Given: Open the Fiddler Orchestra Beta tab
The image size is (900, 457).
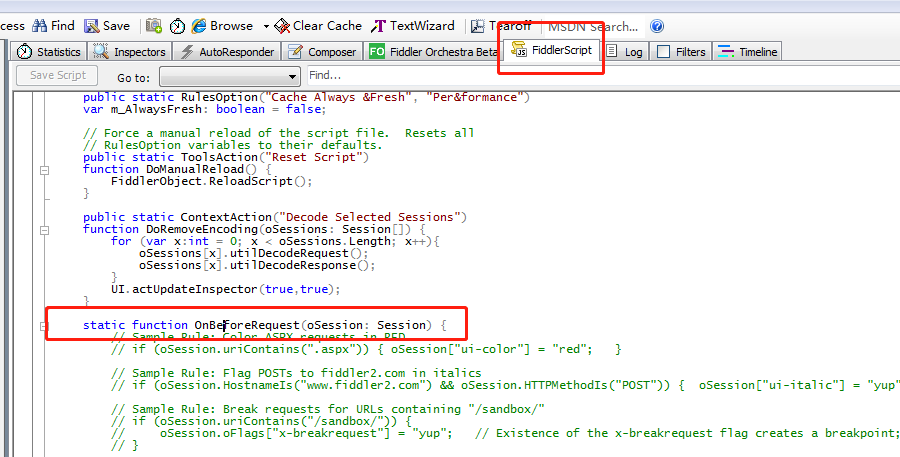Looking at the screenshot, I should coord(433,52).
